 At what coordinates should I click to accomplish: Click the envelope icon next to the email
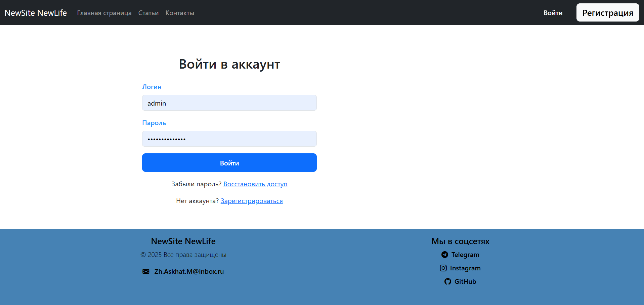click(x=145, y=271)
